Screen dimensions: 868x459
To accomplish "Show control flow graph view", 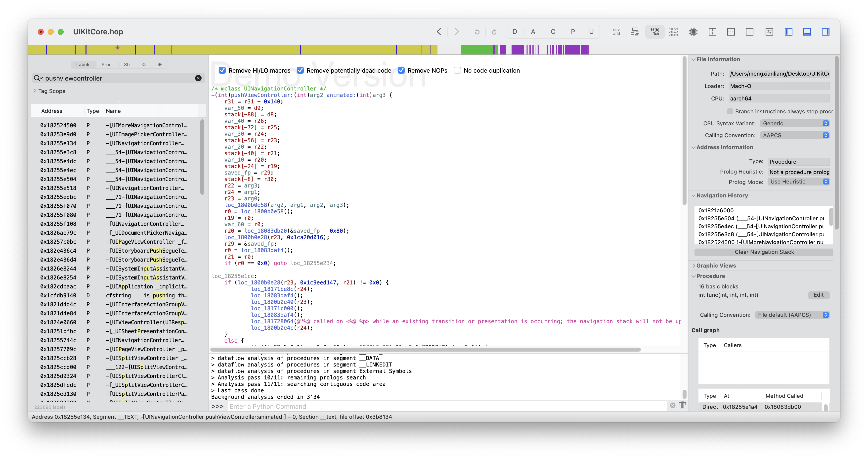I will (635, 32).
